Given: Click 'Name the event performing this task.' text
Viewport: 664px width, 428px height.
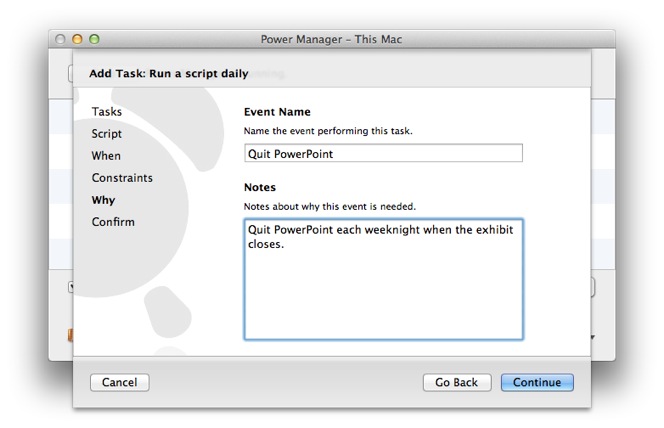Looking at the screenshot, I should pyautogui.click(x=328, y=131).
